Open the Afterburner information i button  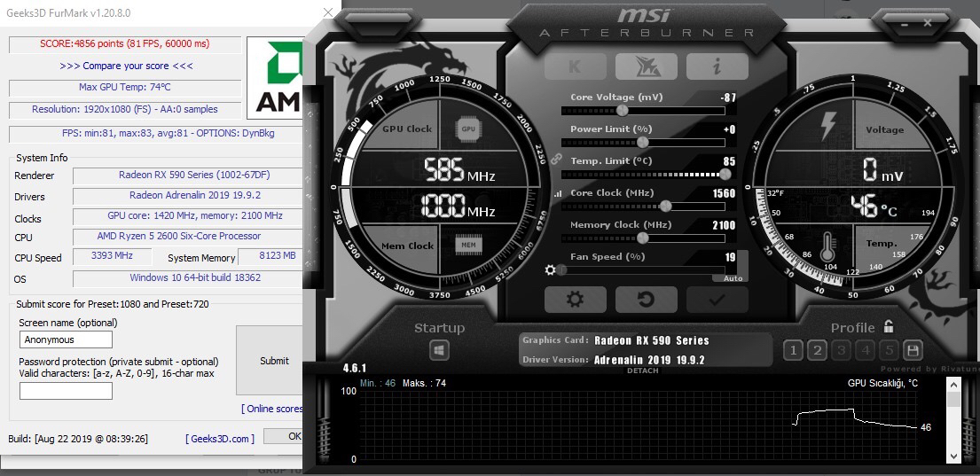click(x=717, y=66)
